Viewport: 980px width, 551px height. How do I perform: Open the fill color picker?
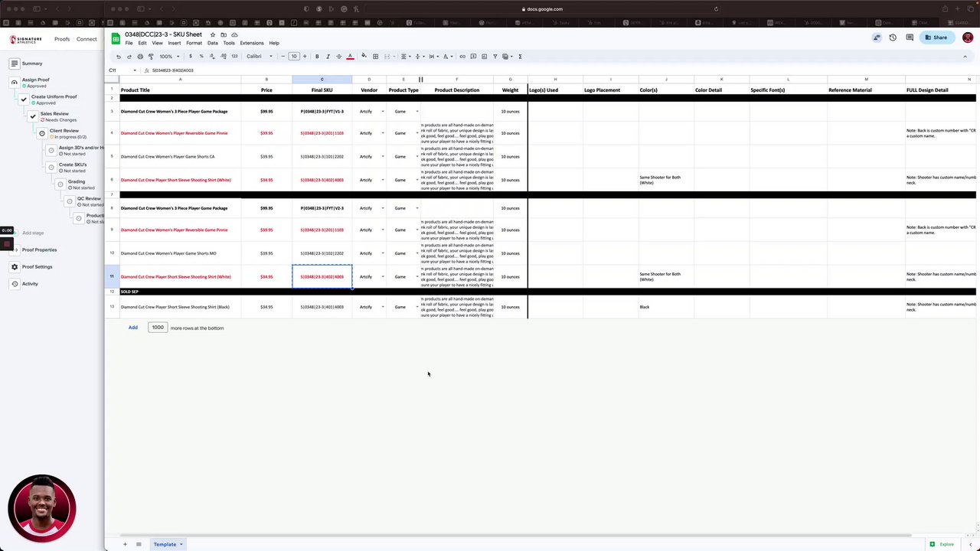(x=364, y=56)
